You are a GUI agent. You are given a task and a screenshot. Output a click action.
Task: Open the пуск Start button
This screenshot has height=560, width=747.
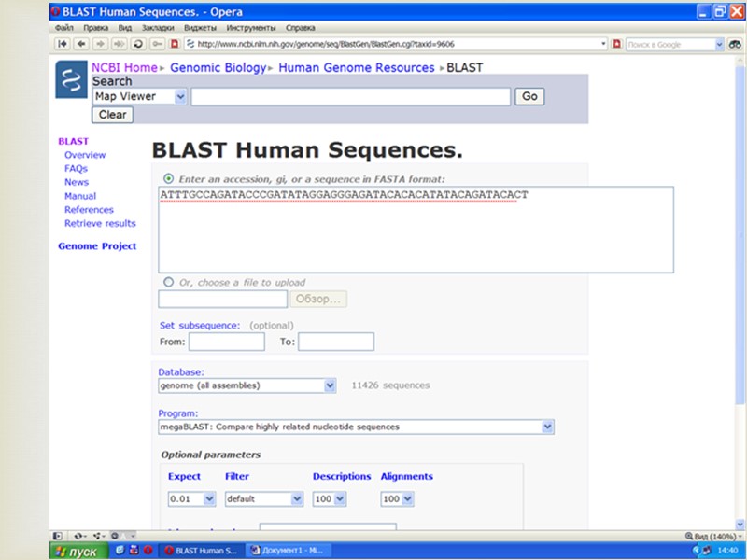pyautogui.click(x=79, y=551)
